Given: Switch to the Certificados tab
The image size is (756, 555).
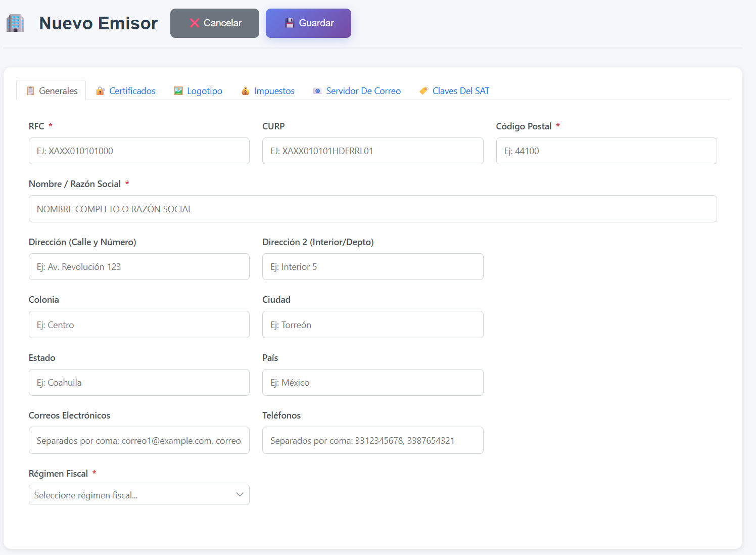Looking at the screenshot, I should pyautogui.click(x=132, y=90).
